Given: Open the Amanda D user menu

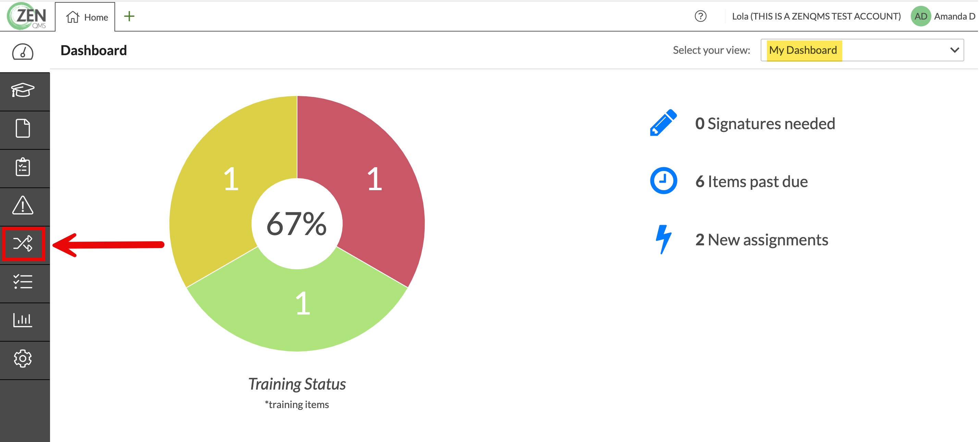Looking at the screenshot, I should pyautogui.click(x=943, y=16).
